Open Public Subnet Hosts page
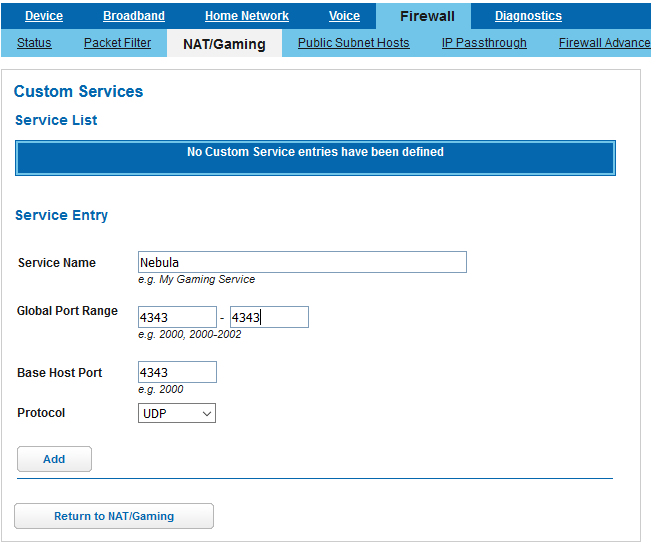Viewport: 651px width, 559px height. (353, 43)
